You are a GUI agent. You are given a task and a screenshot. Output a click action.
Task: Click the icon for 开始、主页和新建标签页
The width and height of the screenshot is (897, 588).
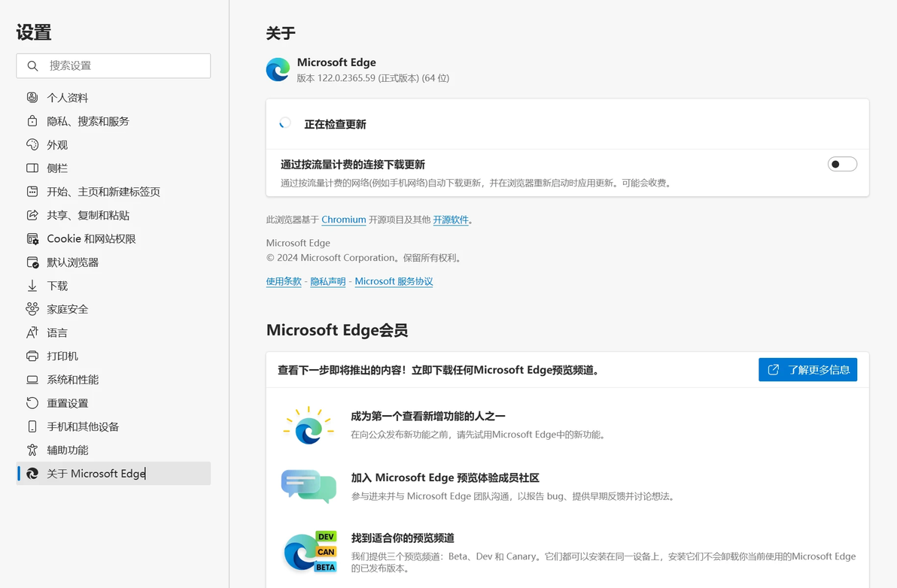click(x=32, y=192)
